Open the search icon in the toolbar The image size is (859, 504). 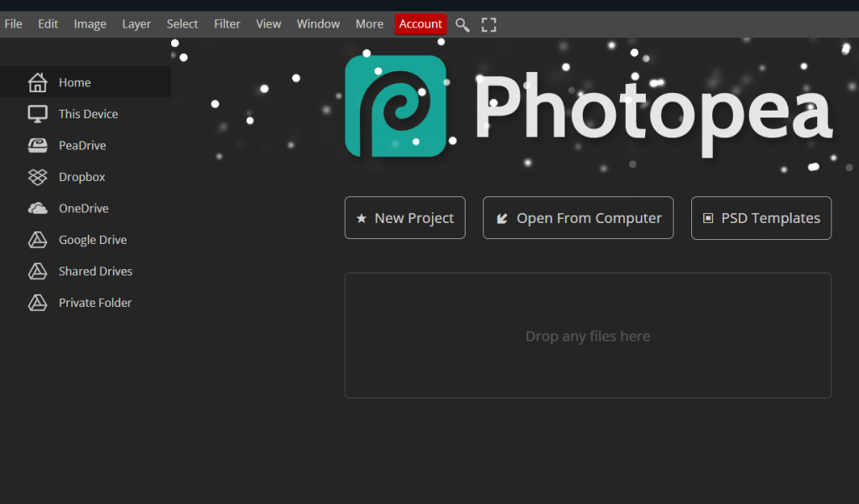(462, 24)
